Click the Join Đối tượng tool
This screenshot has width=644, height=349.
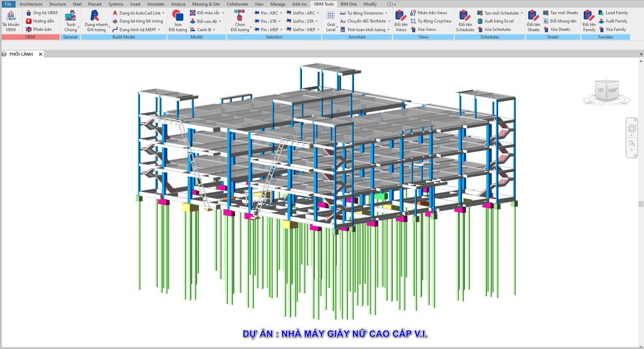point(177,16)
